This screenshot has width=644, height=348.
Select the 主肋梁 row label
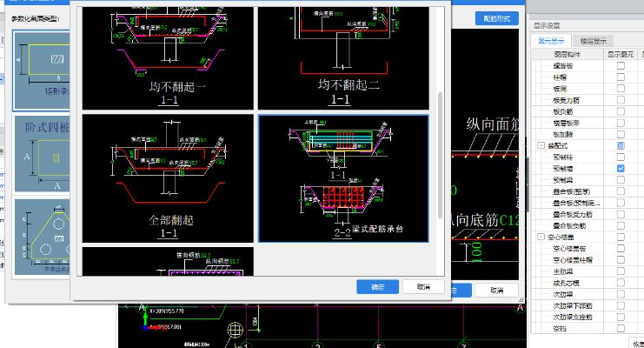pyautogui.click(x=562, y=271)
